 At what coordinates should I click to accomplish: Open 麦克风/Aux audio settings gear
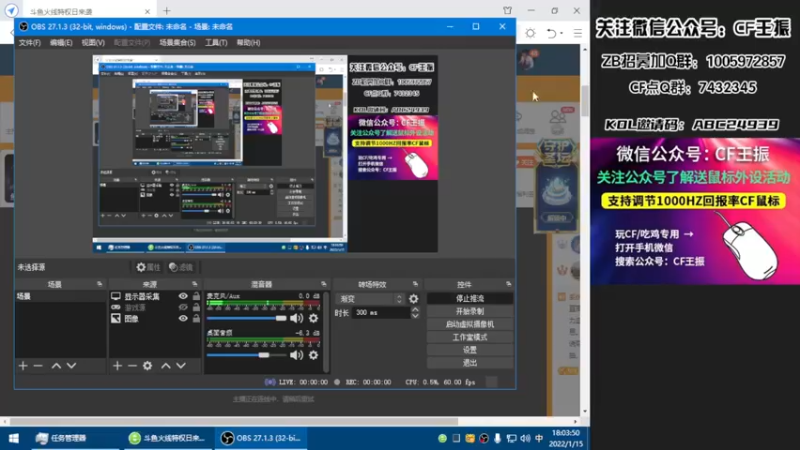click(x=313, y=318)
